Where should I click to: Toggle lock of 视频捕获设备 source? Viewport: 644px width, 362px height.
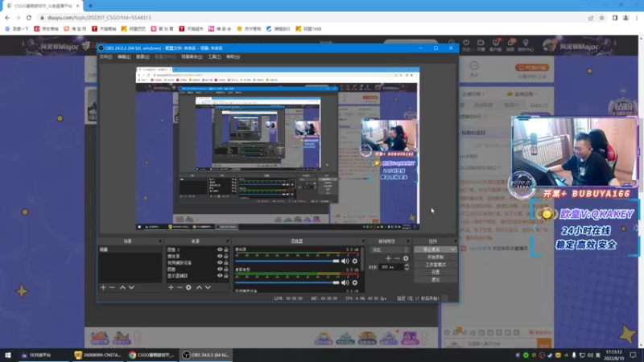(x=226, y=263)
